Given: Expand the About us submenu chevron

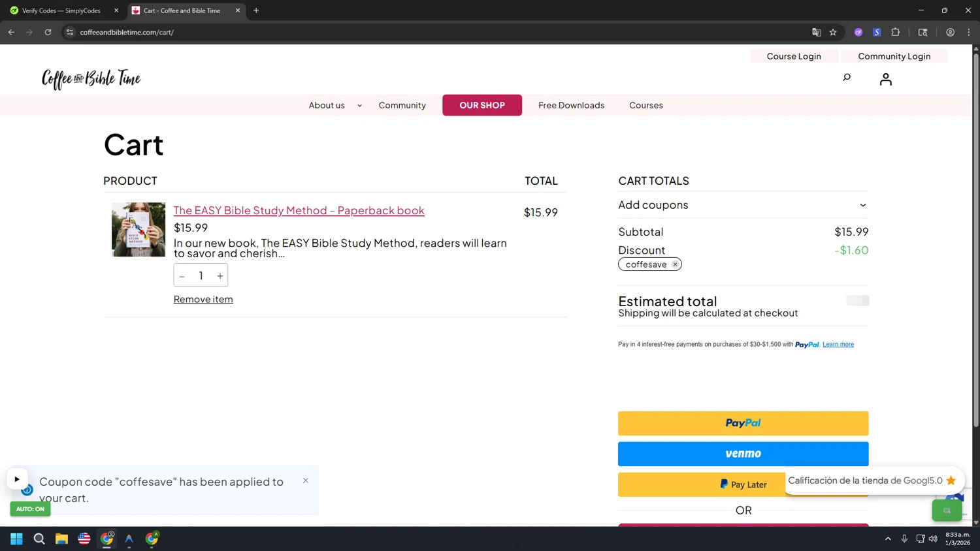Looking at the screenshot, I should [359, 106].
